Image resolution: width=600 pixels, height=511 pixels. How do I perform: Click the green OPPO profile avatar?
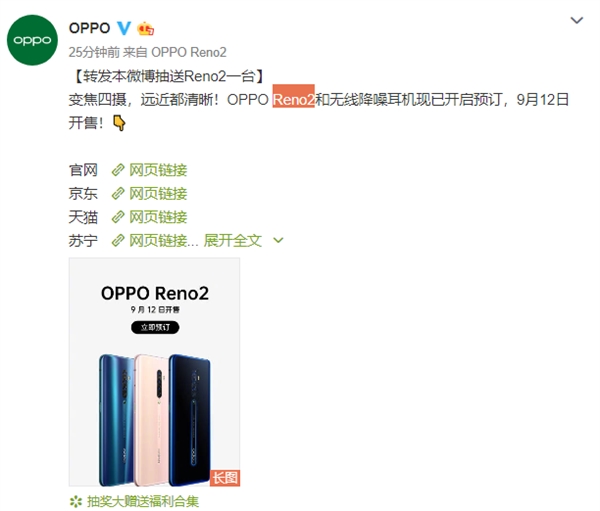pyautogui.click(x=32, y=40)
